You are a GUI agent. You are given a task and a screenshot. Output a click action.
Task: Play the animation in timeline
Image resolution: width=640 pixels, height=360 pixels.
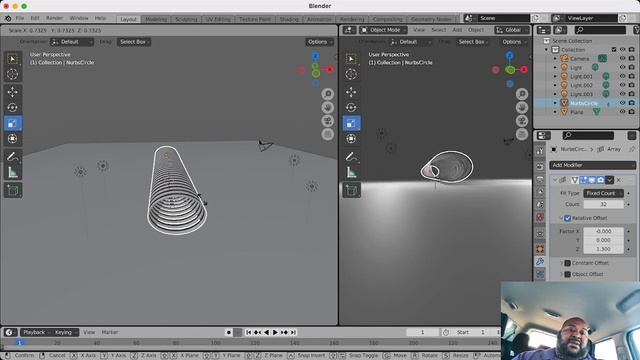pyautogui.click(x=275, y=333)
